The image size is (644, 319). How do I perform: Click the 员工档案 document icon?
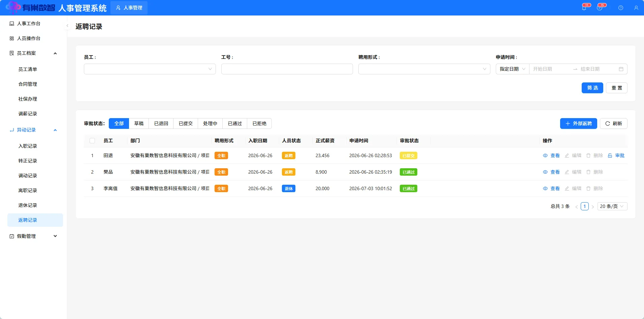click(12, 53)
